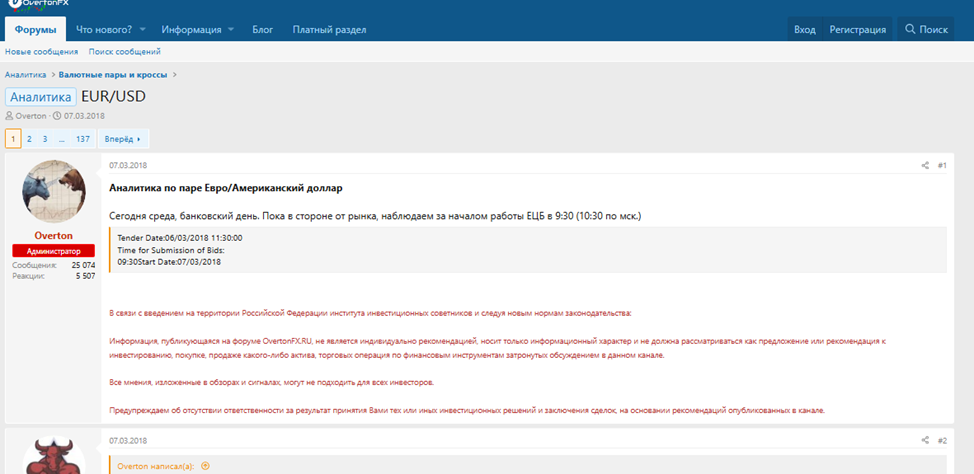The image size is (974, 474).
Task: Go to the Аналитика breadcrumb
Action: click(x=25, y=75)
